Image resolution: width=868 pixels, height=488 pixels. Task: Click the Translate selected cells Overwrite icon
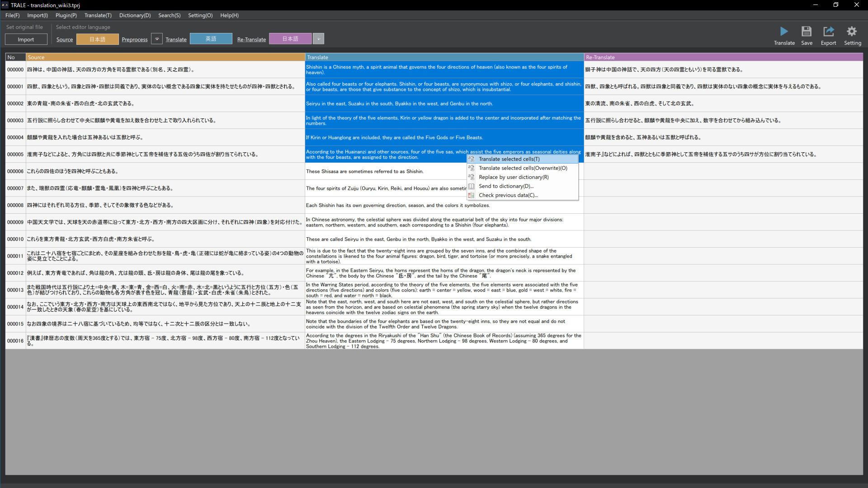tap(472, 168)
